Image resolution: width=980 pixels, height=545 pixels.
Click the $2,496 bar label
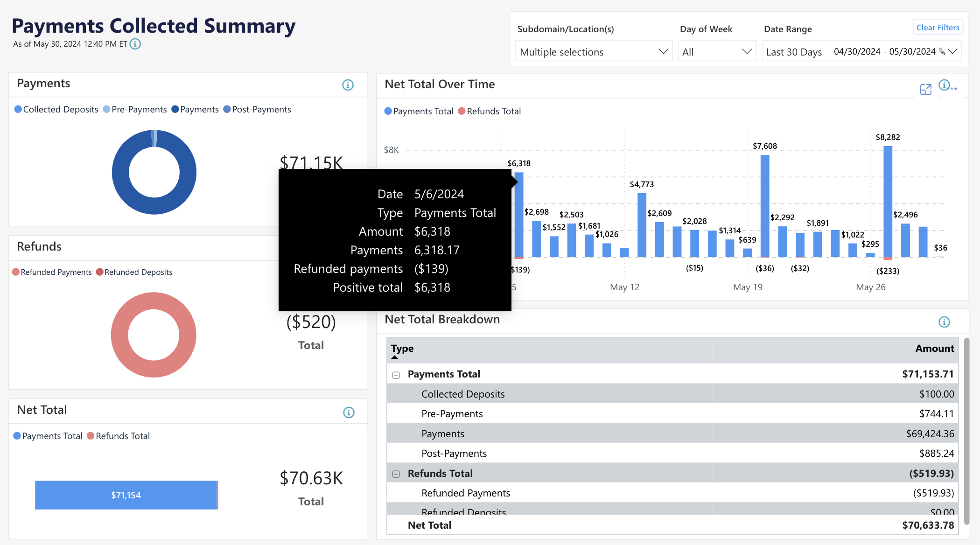905,215
